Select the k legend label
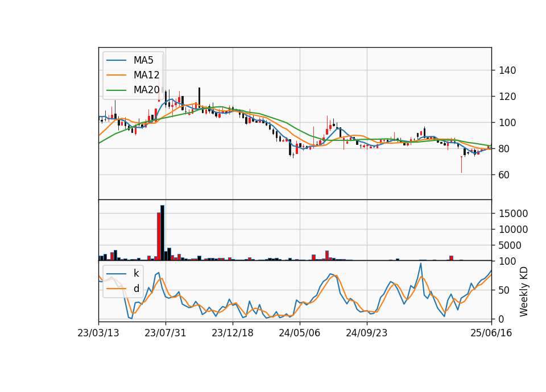Viewport: 546px width, 392px height. click(x=136, y=273)
